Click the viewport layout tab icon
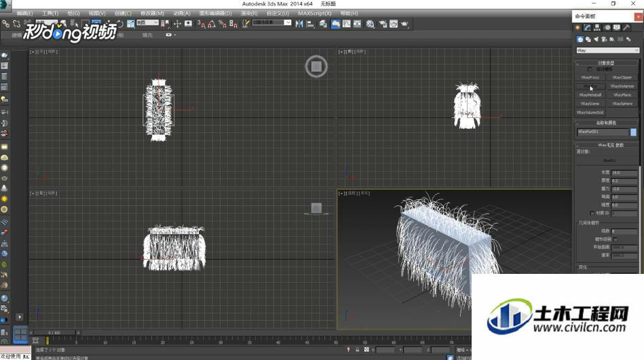This screenshot has width=644, height=360. 20,334
